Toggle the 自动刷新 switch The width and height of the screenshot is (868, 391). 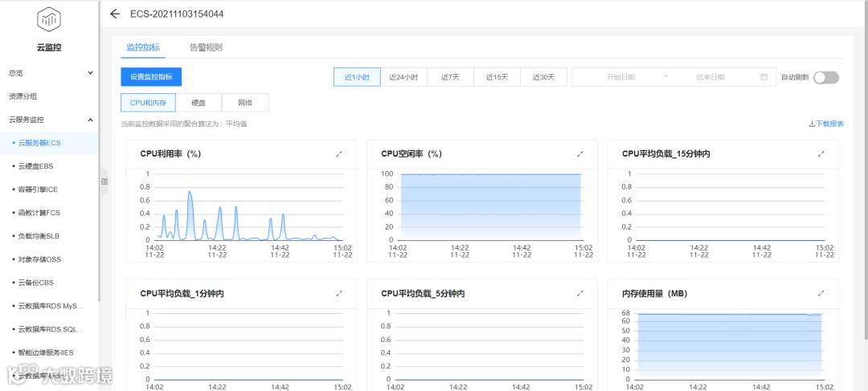coord(826,77)
